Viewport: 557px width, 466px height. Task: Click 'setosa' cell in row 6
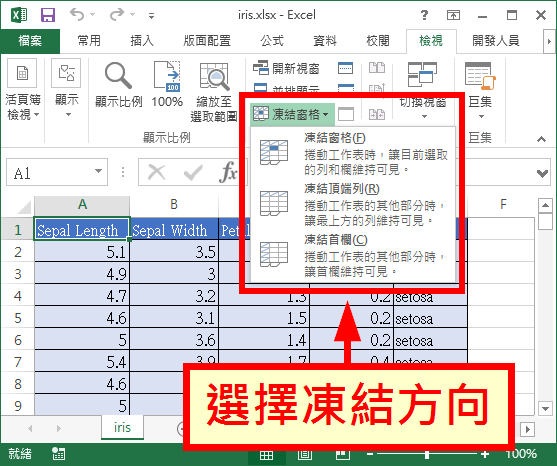pyautogui.click(x=431, y=340)
